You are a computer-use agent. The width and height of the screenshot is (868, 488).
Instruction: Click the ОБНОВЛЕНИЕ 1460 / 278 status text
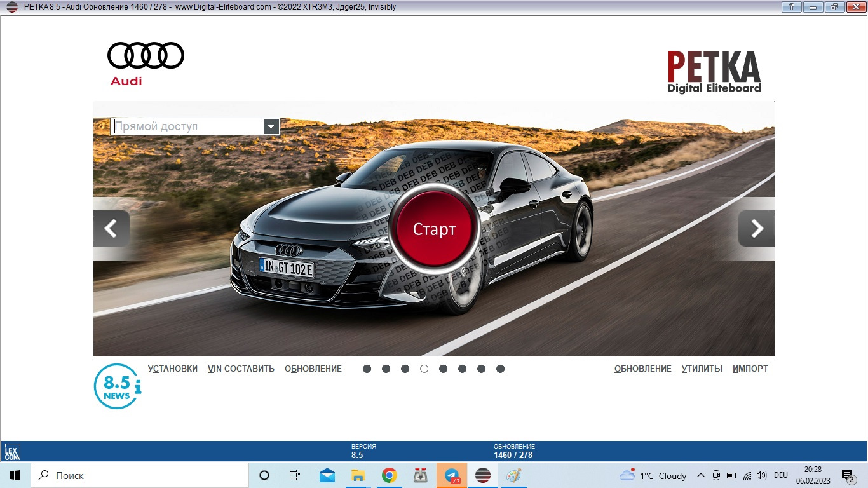pyautogui.click(x=514, y=451)
